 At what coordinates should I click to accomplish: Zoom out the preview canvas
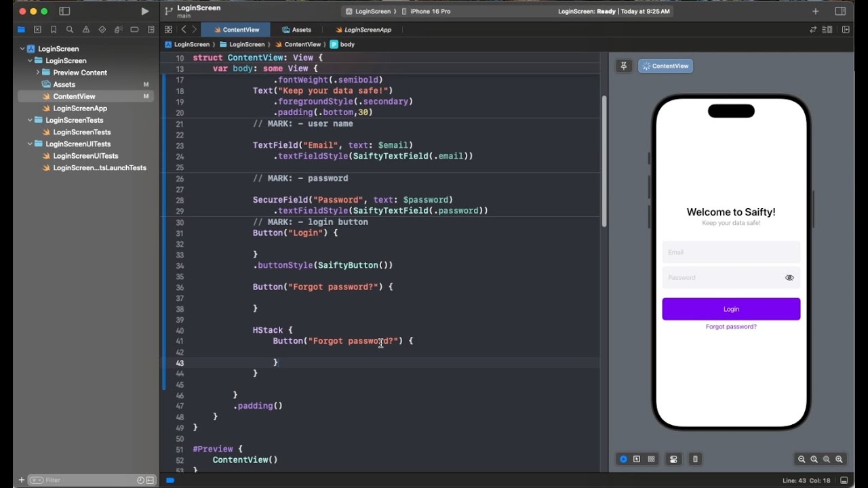click(x=802, y=459)
